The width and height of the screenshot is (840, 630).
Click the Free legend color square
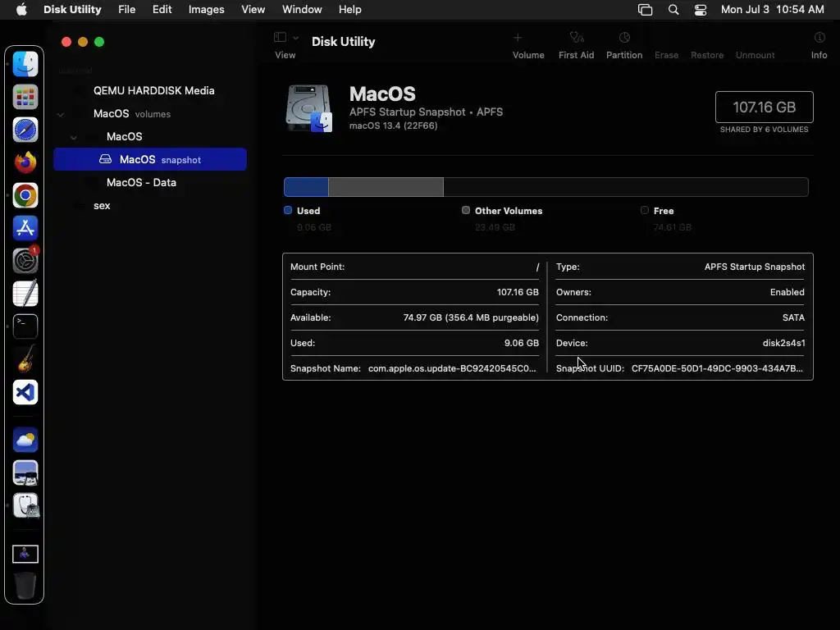pos(645,210)
